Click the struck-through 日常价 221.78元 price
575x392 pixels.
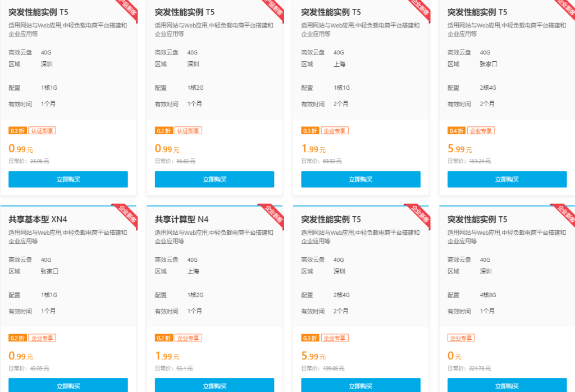coord(480,368)
